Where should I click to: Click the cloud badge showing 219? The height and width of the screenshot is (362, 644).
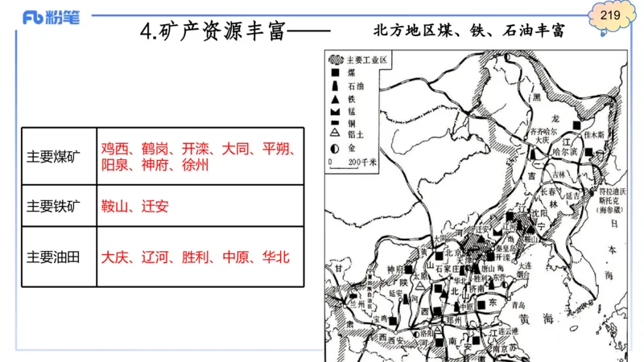(x=611, y=16)
